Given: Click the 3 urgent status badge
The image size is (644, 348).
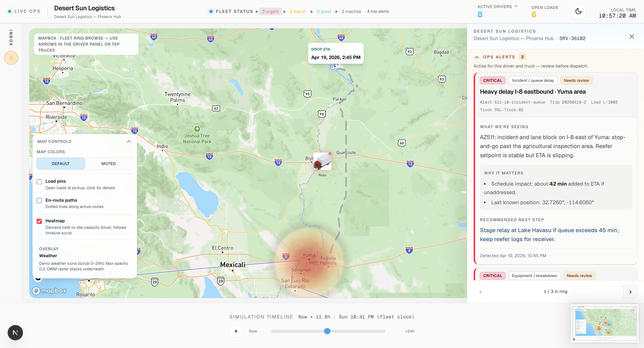Looking at the screenshot, I should pyautogui.click(x=270, y=11).
